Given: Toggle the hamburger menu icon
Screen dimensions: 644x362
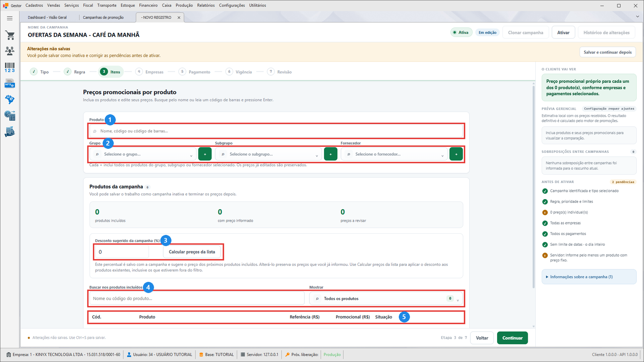Looking at the screenshot, I should (x=10, y=18).
